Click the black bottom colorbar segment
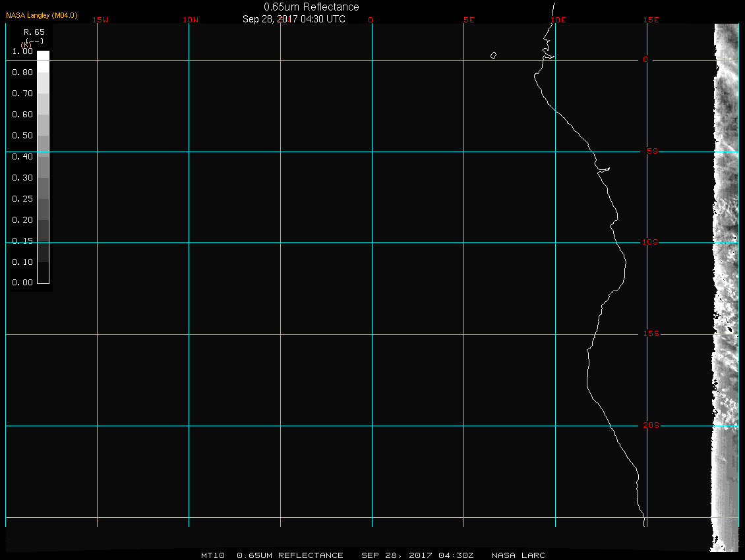The height and width of the screenshot is (560, 745). click(x=44, y=273)
